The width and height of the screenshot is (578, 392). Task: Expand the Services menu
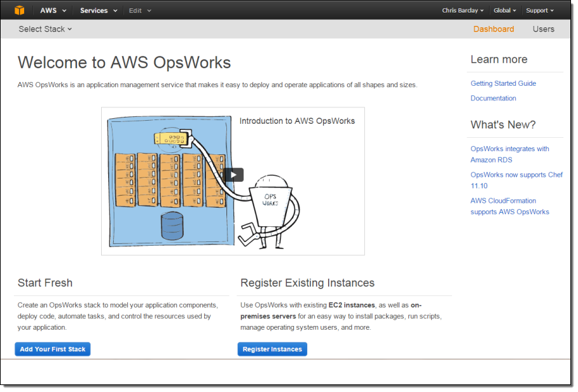coord(98,11)
